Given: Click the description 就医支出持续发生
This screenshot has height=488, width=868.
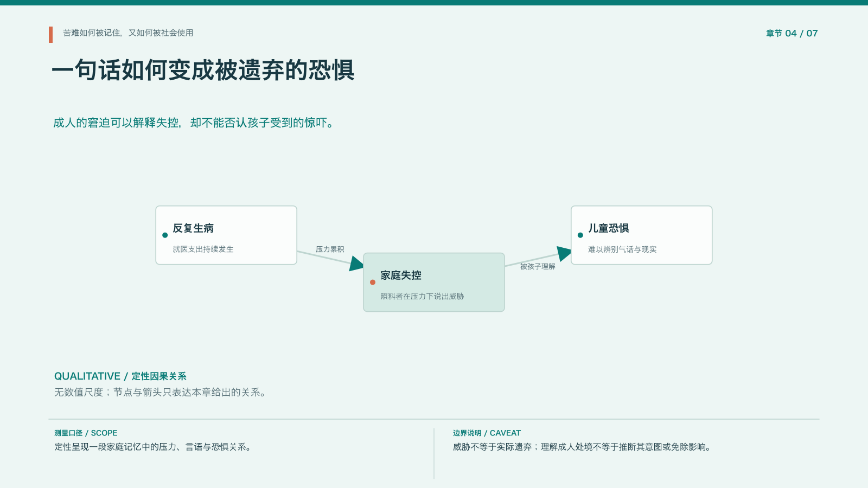Looking at the screenshot, I should coord(203,249).
